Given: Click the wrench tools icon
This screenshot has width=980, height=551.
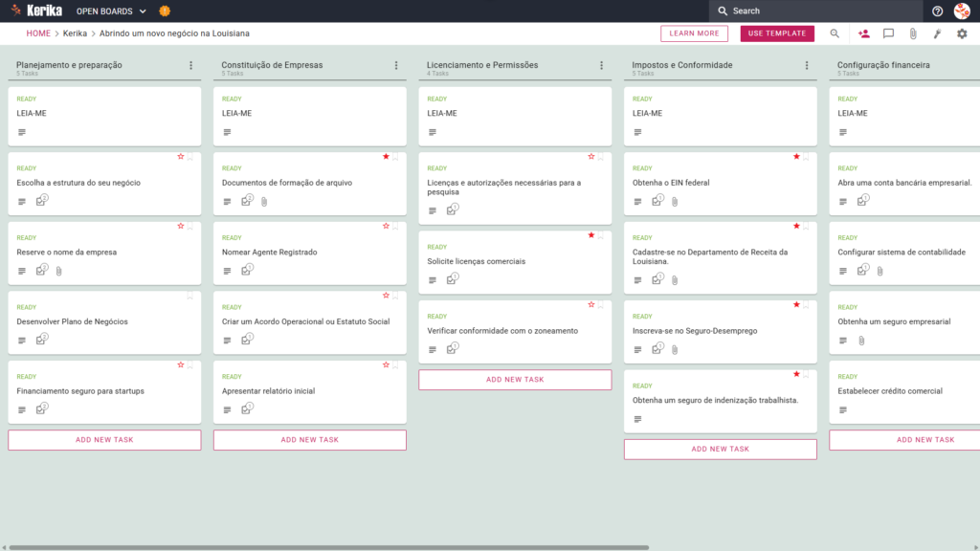Looking at the screenshot, I should [x=938, y=33].
